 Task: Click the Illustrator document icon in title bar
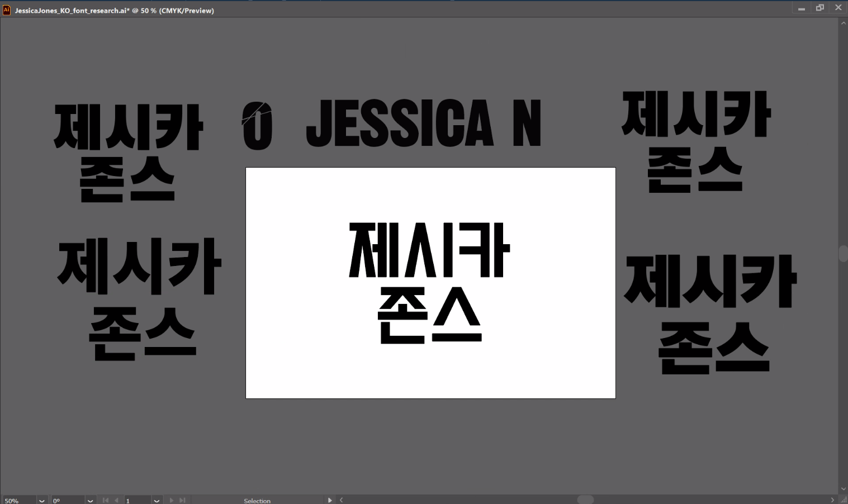pyautogui.click(x=7, y=10)
